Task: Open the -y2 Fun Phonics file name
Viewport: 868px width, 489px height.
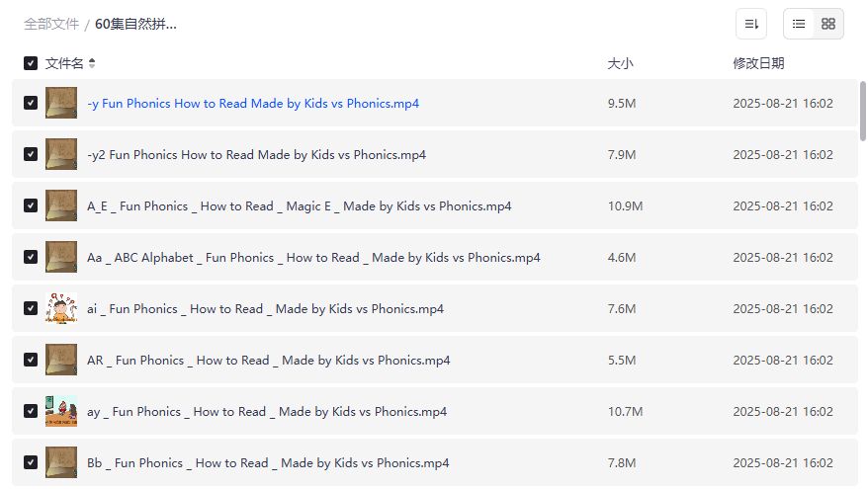Action: pyautogui.click(x=256, y=155)
